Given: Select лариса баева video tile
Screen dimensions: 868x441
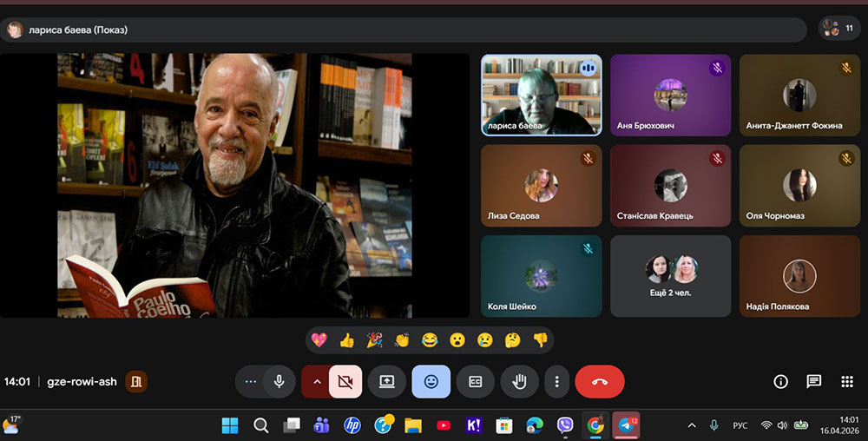Looking at the screenshot, I should pos(542,95).
